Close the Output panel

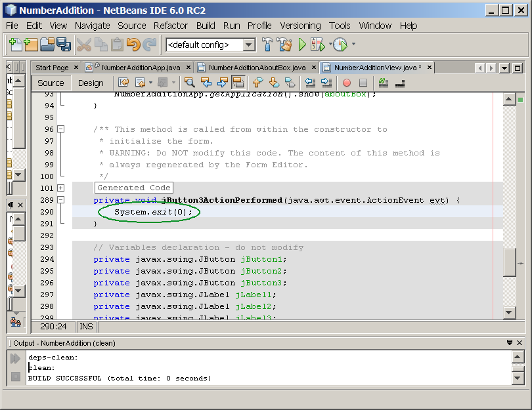tap(520, 342)
